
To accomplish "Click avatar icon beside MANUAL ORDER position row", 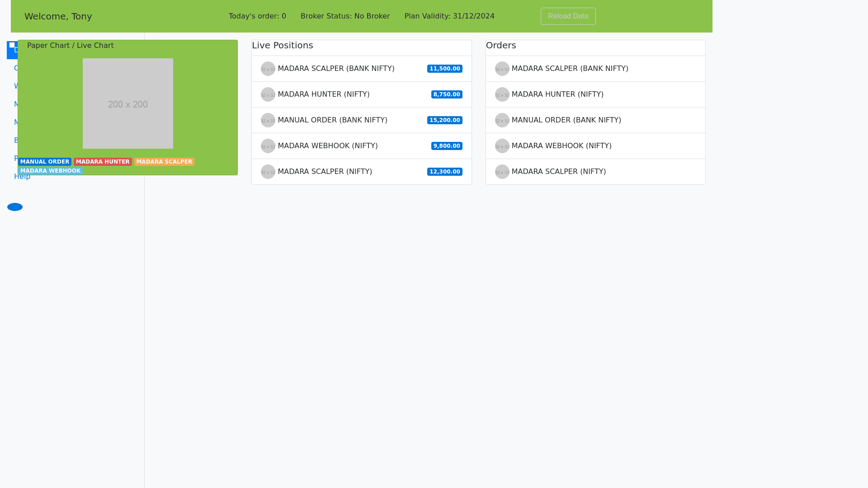I will tap(268, 120).
